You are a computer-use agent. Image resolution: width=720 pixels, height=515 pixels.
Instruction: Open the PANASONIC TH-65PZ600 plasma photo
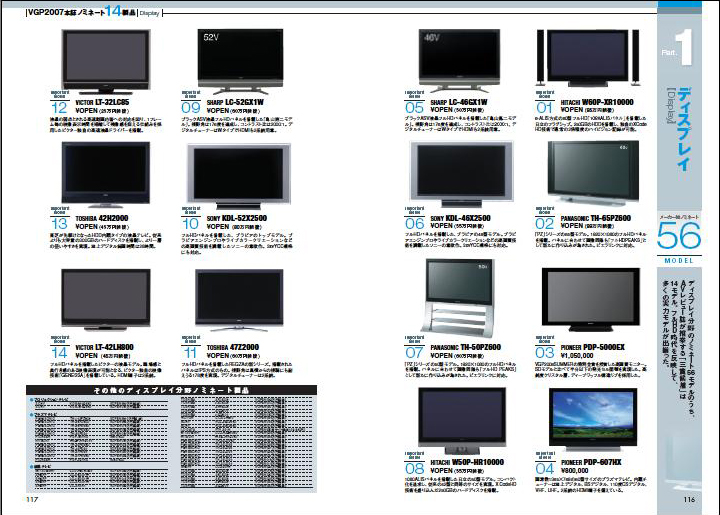click(x=593, y=173)
